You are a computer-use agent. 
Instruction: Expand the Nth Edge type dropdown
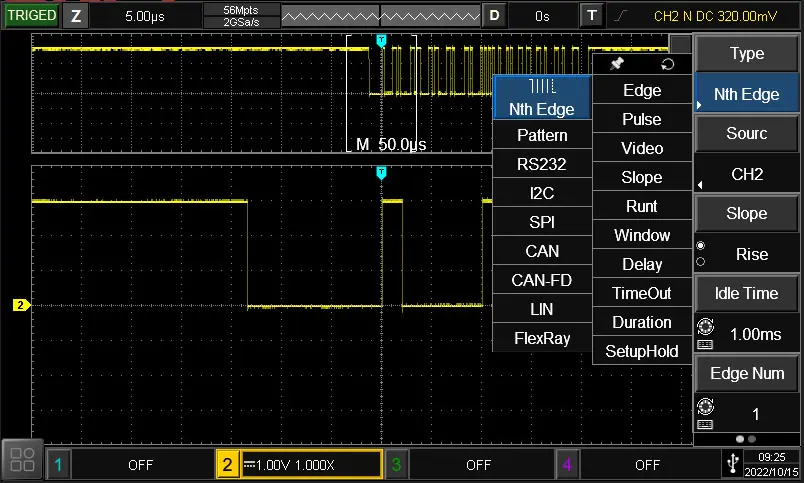746,95
